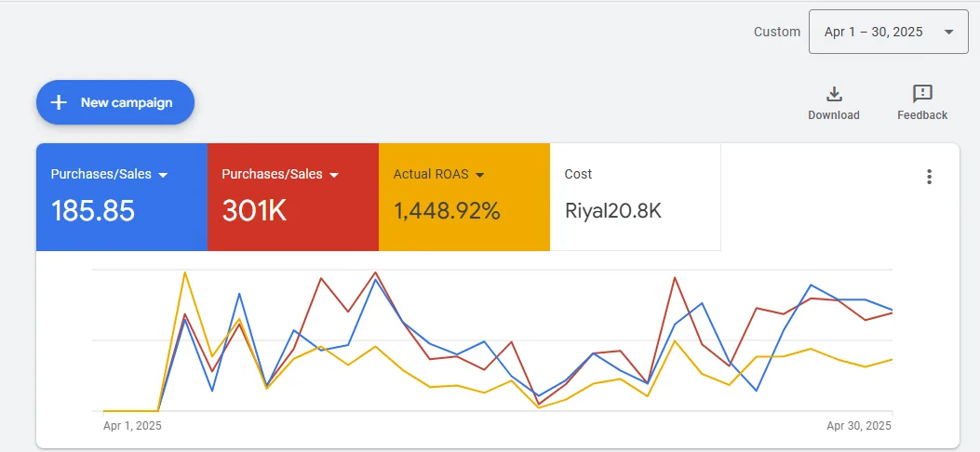Expand the blue Purchases/Sales metric dropdown
Viewport: 980px width, 452px height.
coord(163,176)
